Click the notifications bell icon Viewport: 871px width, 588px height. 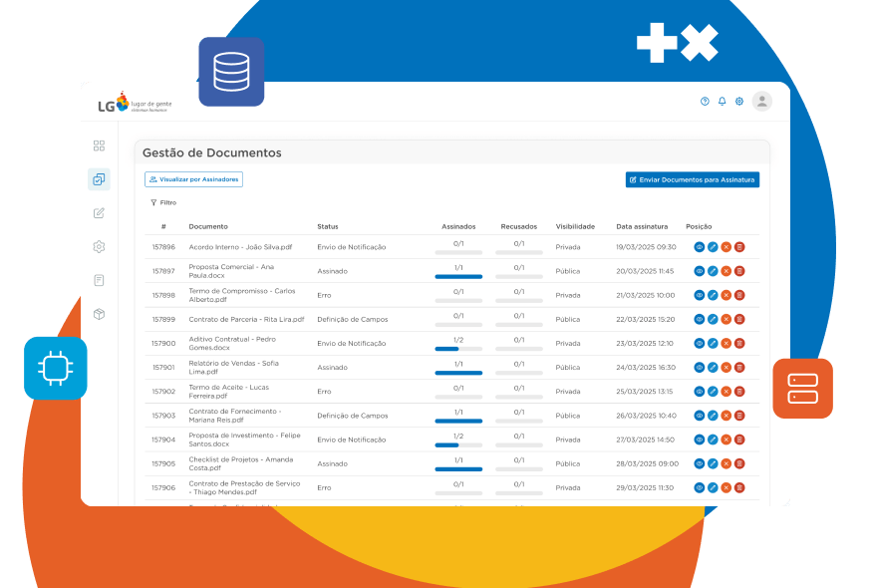[x=722, y=102]
